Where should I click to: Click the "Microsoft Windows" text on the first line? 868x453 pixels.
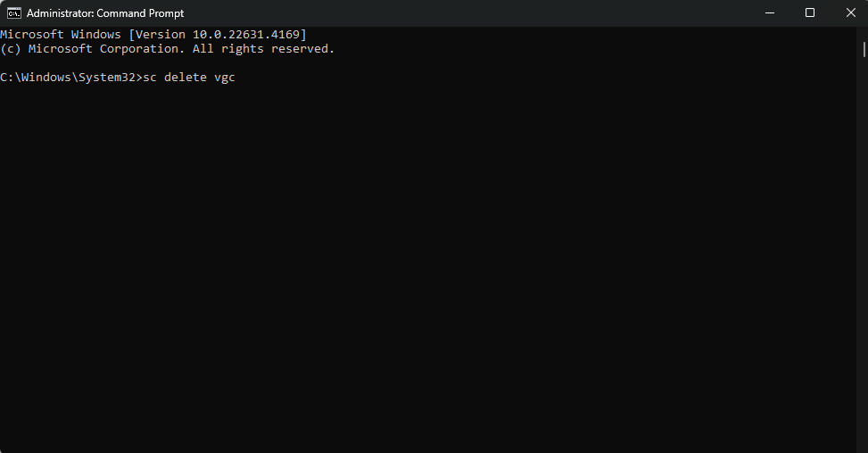tap(58, 35)
